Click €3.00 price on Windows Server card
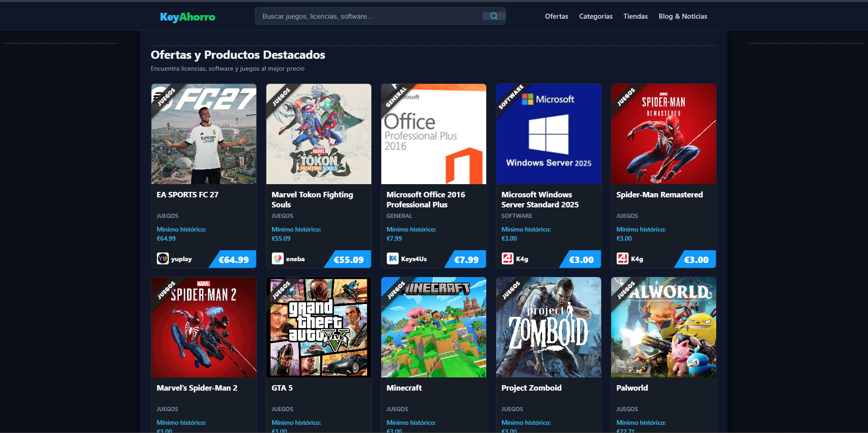 coord(581,259)
